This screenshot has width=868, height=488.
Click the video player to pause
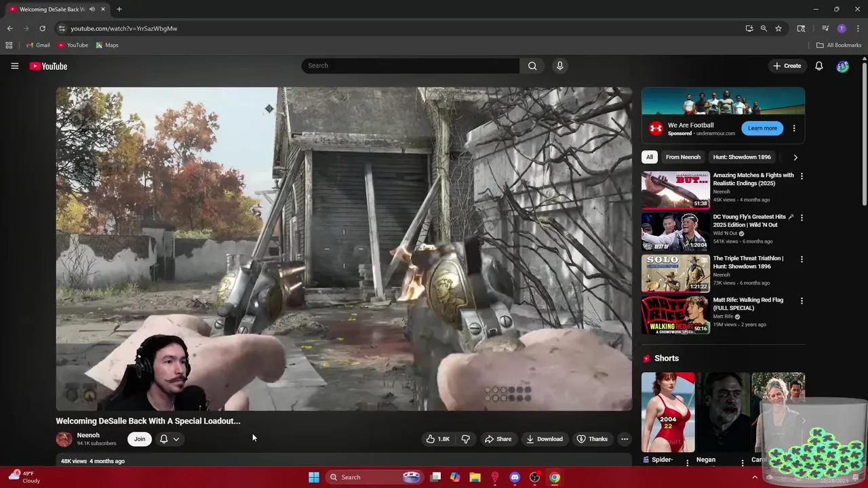point(344,249)
